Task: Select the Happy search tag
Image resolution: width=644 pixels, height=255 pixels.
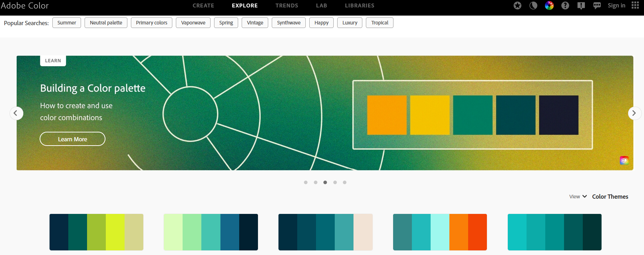Action: coord(322,23)
